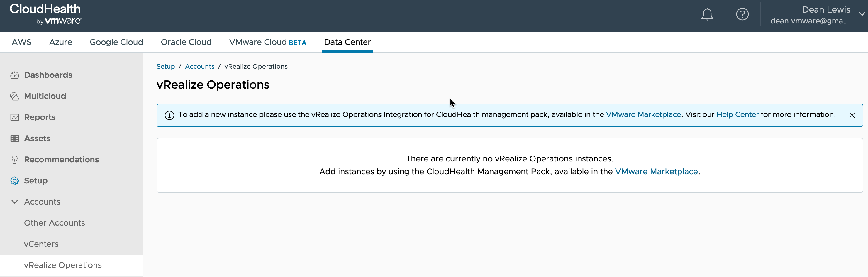Switch to the Azure tab
The image size is (868, 277).
click(61, 42)
